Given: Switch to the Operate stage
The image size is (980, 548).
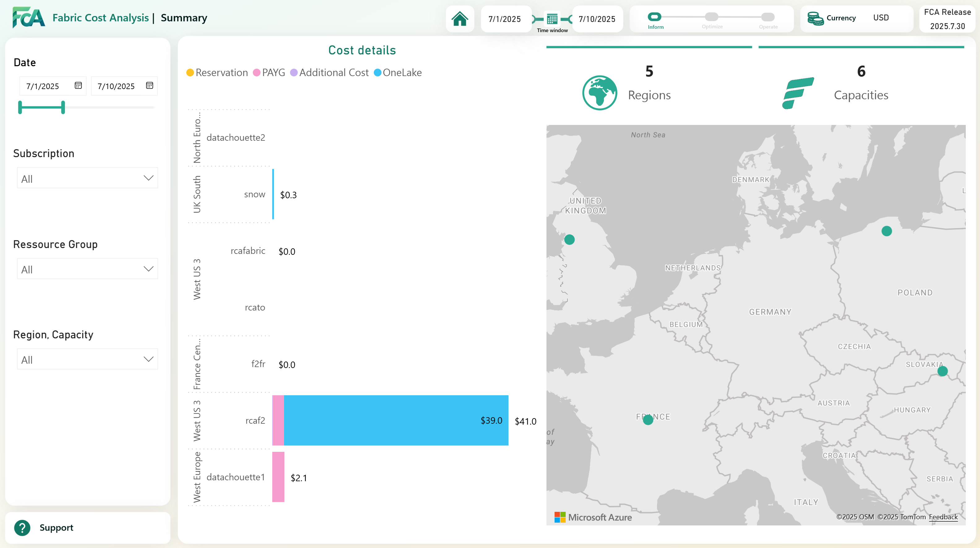Looking at the screenshot, I should (x=768, y=17).
